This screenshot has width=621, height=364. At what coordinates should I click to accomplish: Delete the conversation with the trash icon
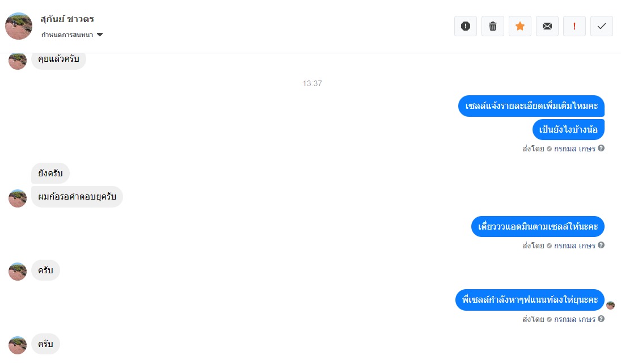(493, 26)
